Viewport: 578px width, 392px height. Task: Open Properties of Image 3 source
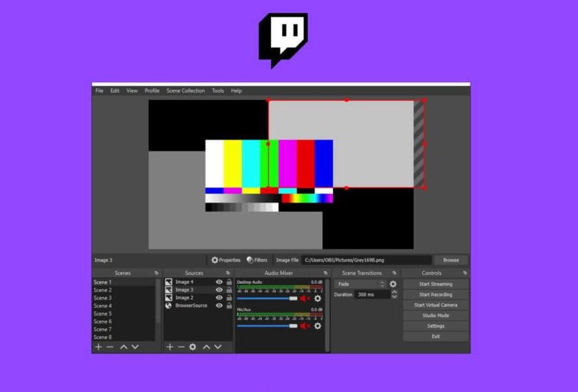[225, 260]
